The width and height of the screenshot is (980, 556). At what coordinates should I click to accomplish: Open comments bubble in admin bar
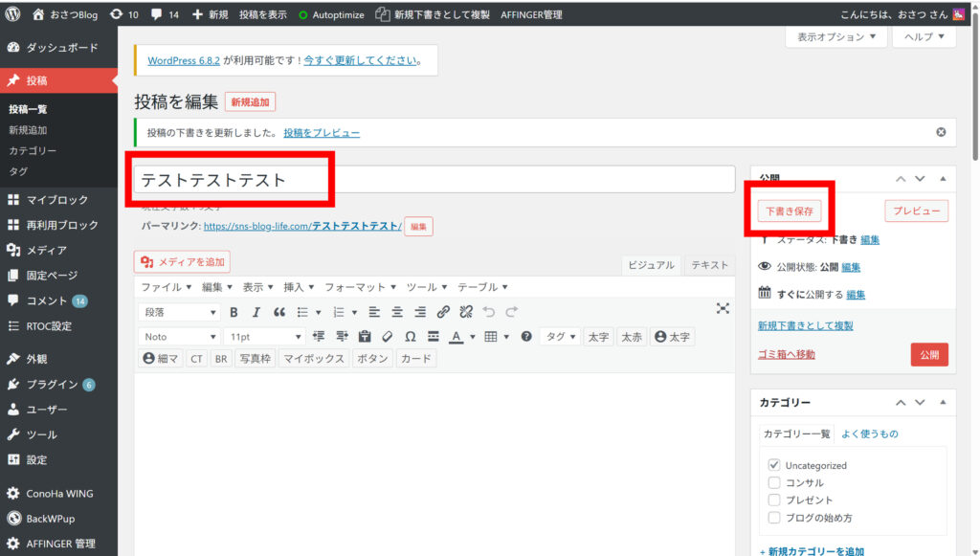[x=165, y=14]
